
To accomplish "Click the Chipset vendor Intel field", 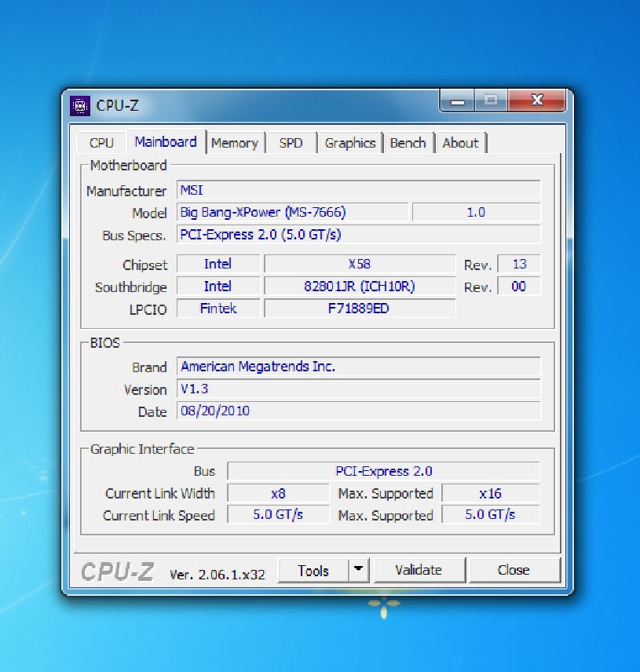I will point(218,264).
